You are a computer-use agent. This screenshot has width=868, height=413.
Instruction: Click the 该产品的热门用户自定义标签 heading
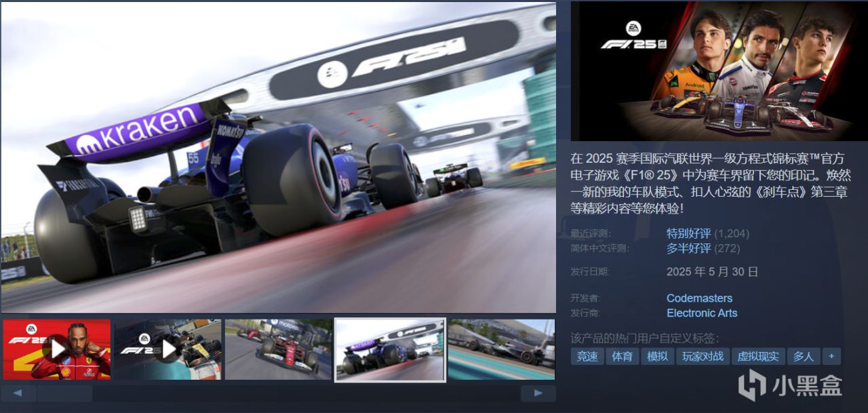[x=645, y=338]
